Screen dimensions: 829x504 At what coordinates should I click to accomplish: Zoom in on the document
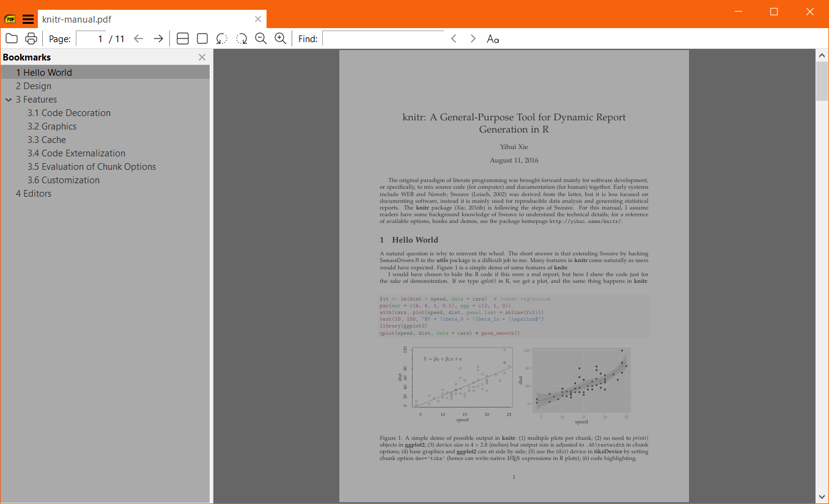coord(280,38)
